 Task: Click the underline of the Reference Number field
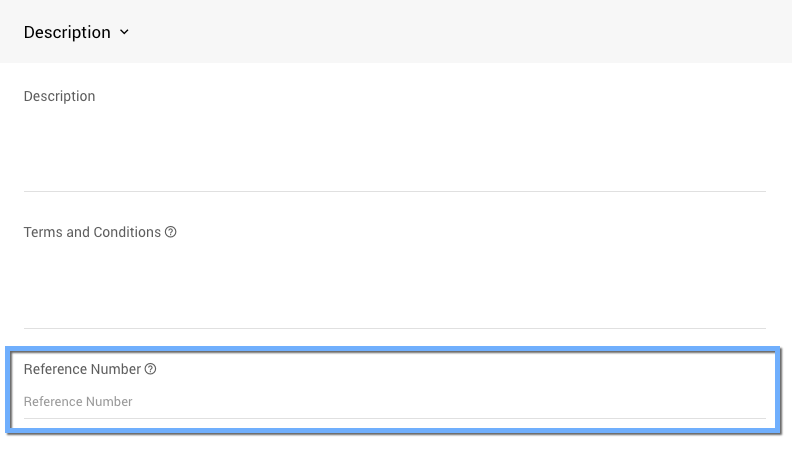pyautogui.click(x=394, y=418)
